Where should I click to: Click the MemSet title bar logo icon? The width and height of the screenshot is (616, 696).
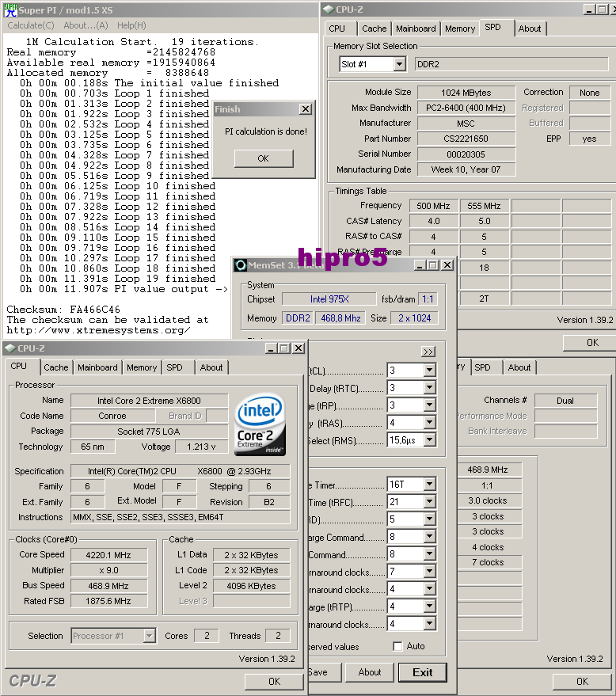[241, 265]
